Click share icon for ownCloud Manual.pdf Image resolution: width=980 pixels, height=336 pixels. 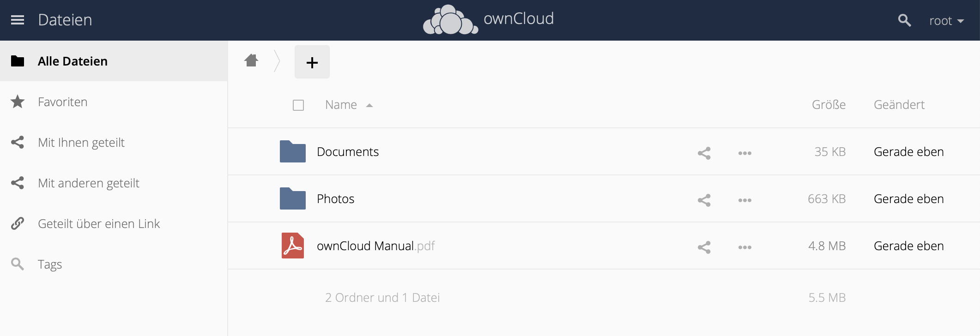point(704,247)
